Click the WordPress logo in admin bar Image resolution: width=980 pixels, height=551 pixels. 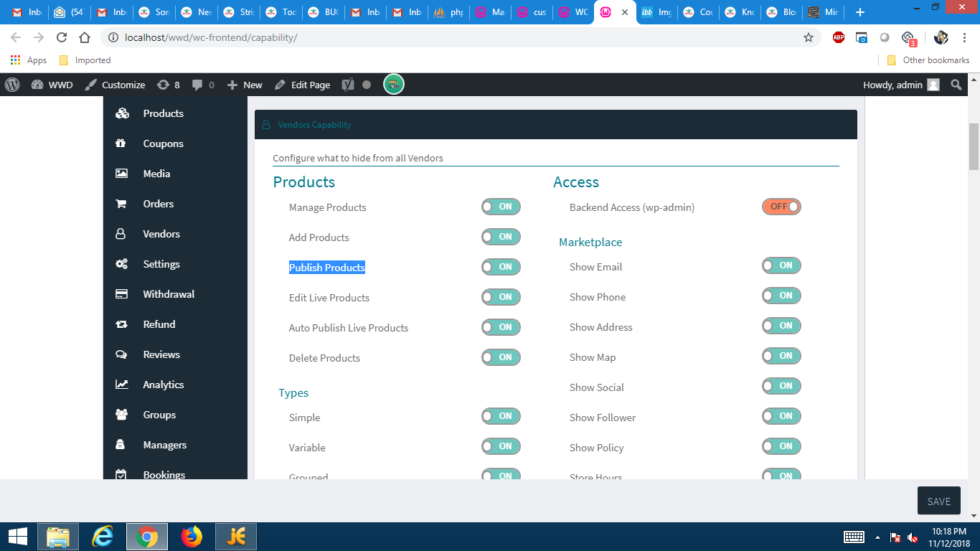click(12, 85)
